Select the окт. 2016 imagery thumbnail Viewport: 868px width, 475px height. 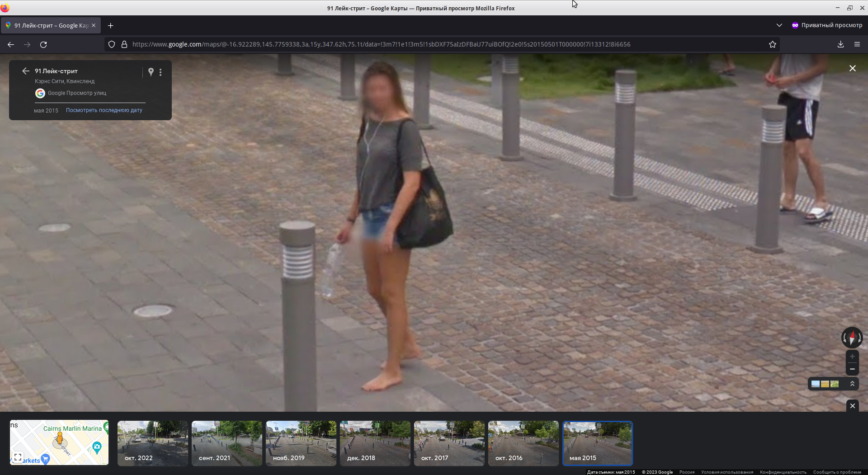pyautogui.click(x=523, y=443)
